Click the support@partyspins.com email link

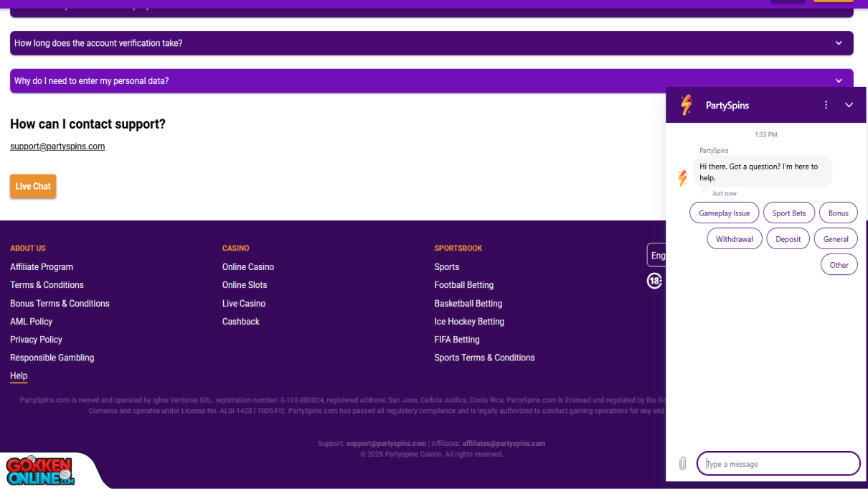tap(57, 146)
